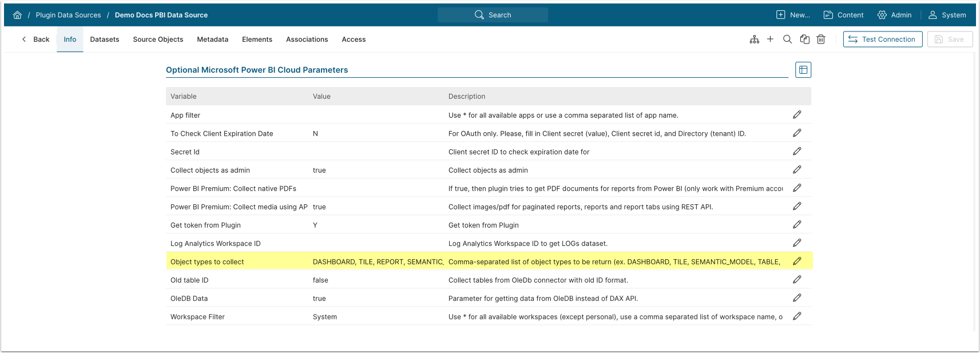Go Back to previous page
980x353 pixels.
click(35, 39)
